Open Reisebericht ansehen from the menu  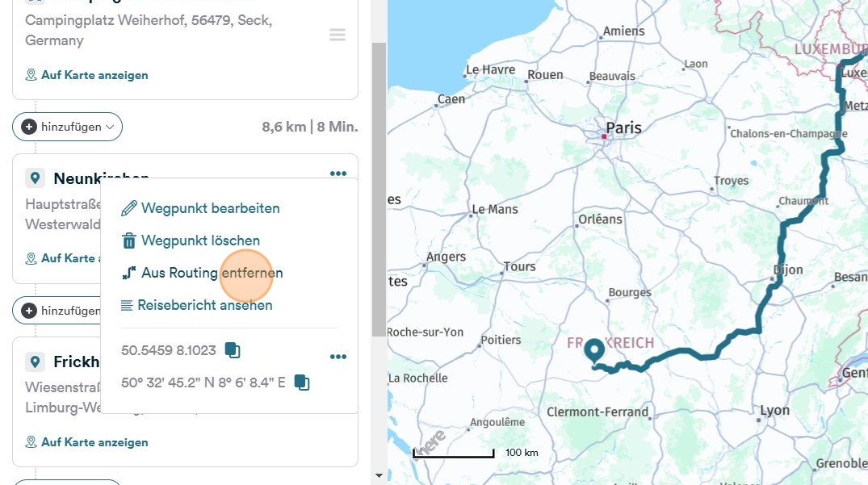[196, 305]
